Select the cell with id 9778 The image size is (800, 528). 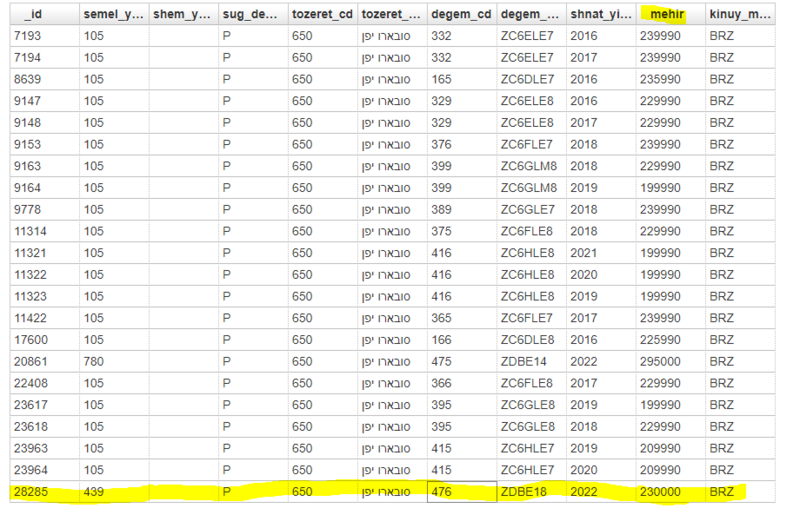pyautogui.click(x=44, y=209)
